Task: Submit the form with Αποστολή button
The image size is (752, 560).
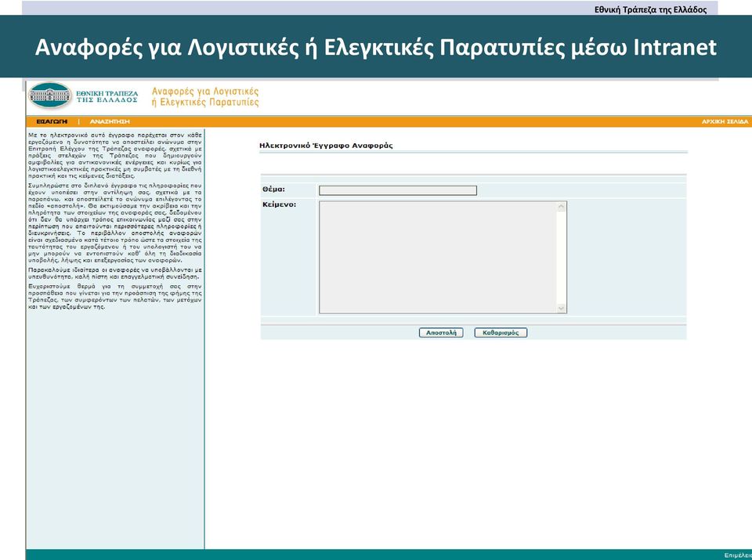Action: click(x=441, y=333)
